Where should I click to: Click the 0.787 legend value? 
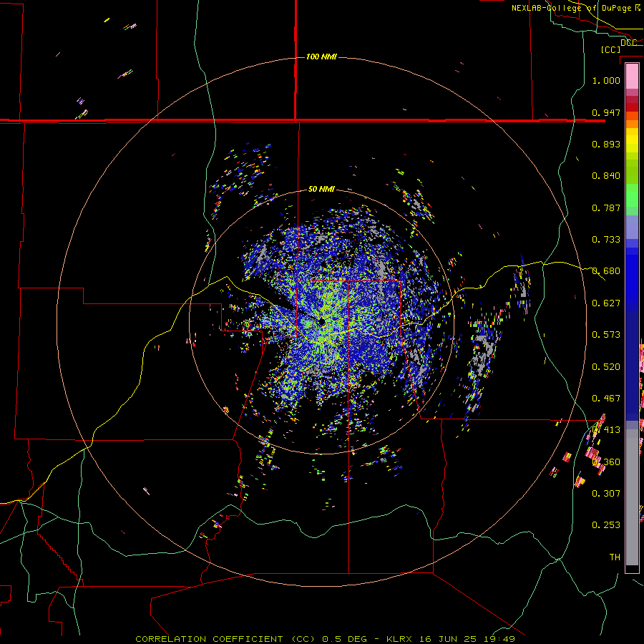[606, 208]
